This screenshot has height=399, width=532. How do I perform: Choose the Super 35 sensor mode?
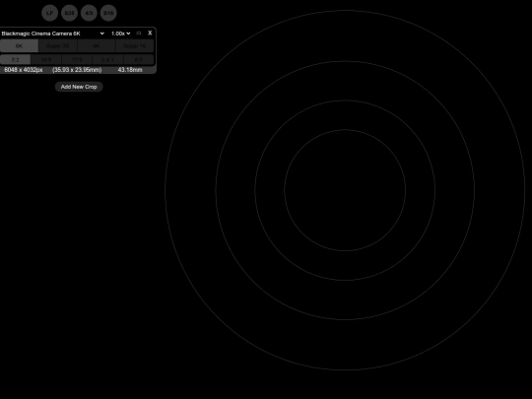(x=58, y=45)
